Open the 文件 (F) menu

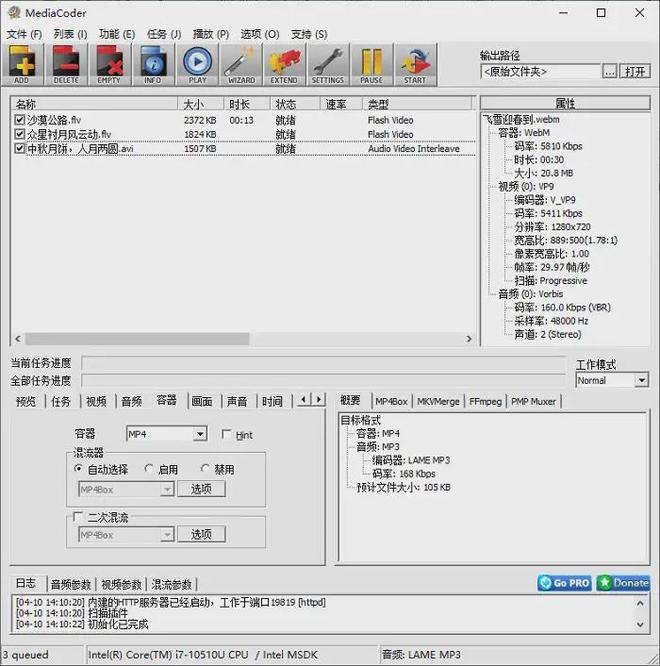point(24,34)
